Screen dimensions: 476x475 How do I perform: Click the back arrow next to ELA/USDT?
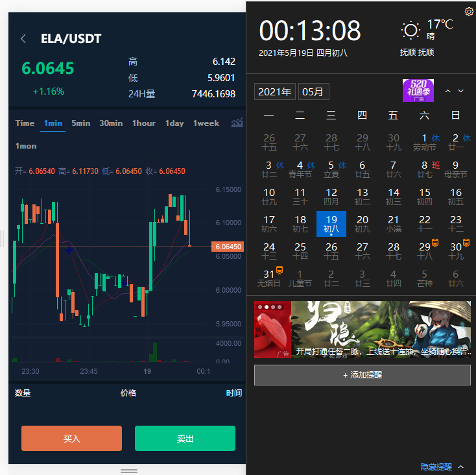click(x=23, y=39)
